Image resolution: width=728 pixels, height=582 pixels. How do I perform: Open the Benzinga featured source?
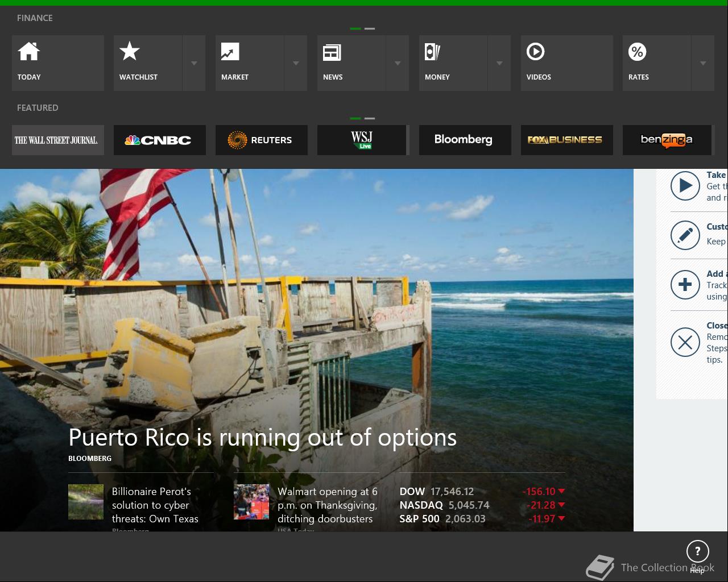click(x=668, y=140)
